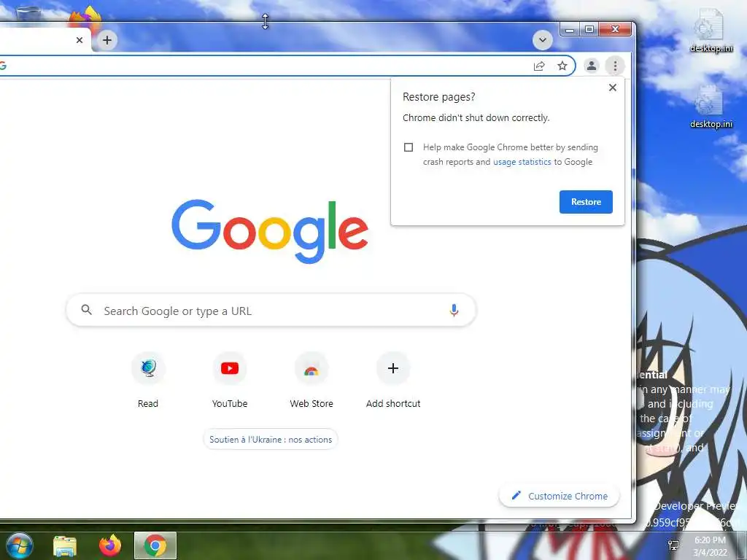Open the Web Store shortcut
This screenshot has height=560, width=747.
[x=311, y=381]
